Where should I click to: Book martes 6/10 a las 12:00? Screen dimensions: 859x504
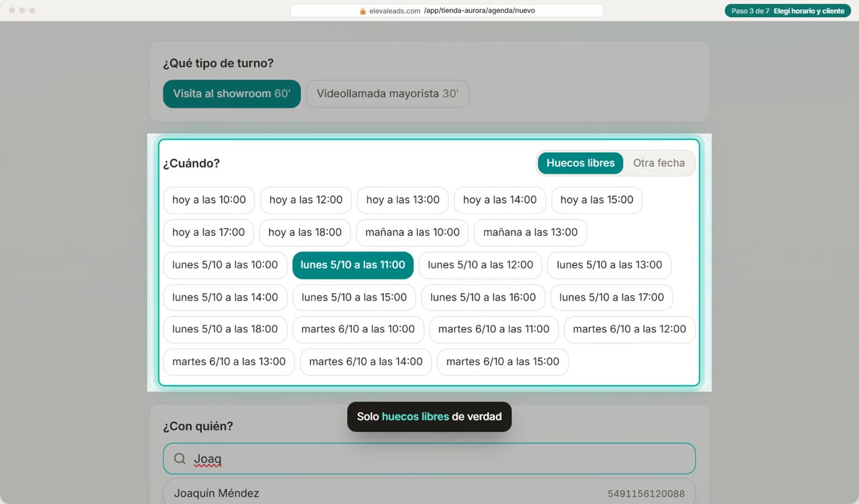630,329
